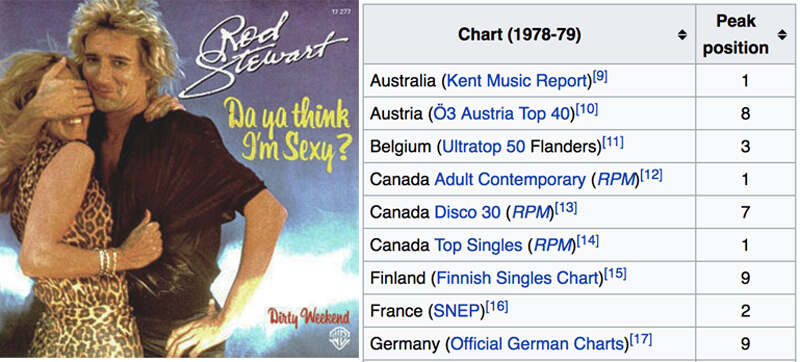Open the Top Singles link
The width and height of the screenshot is (800, 362).
478,245
